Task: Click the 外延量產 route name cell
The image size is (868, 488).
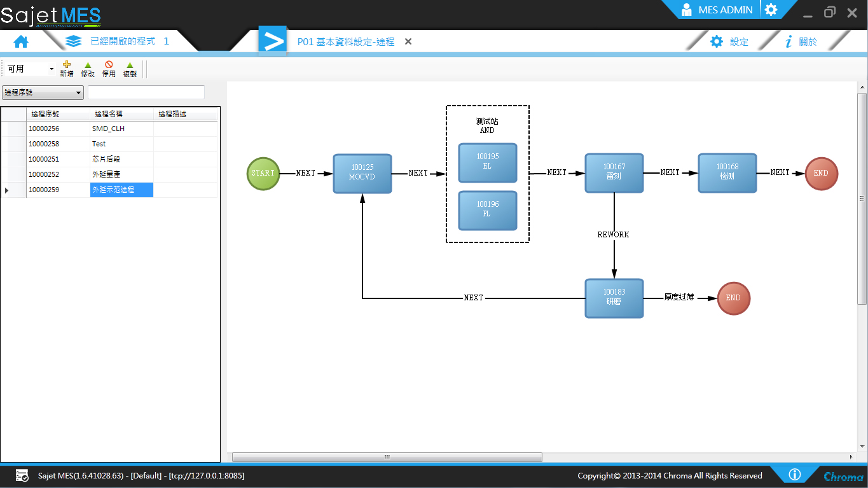Action: coord(121,174)
